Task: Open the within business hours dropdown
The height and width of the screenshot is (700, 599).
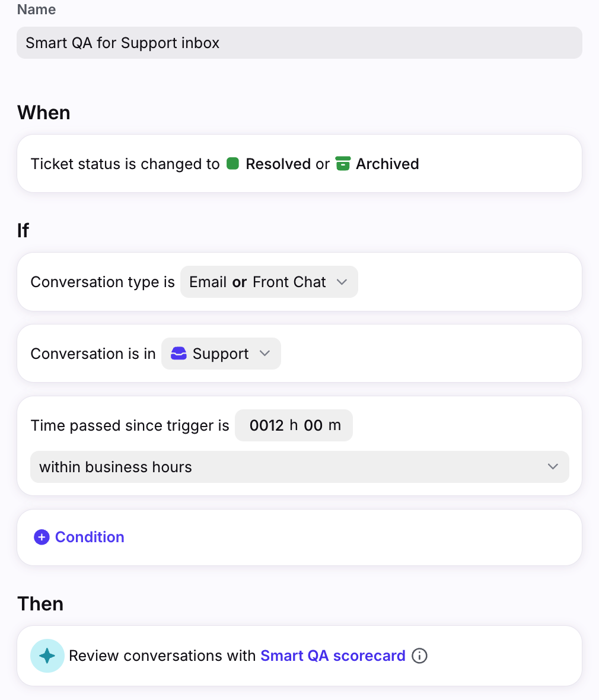Action: (x=299, y=467)
